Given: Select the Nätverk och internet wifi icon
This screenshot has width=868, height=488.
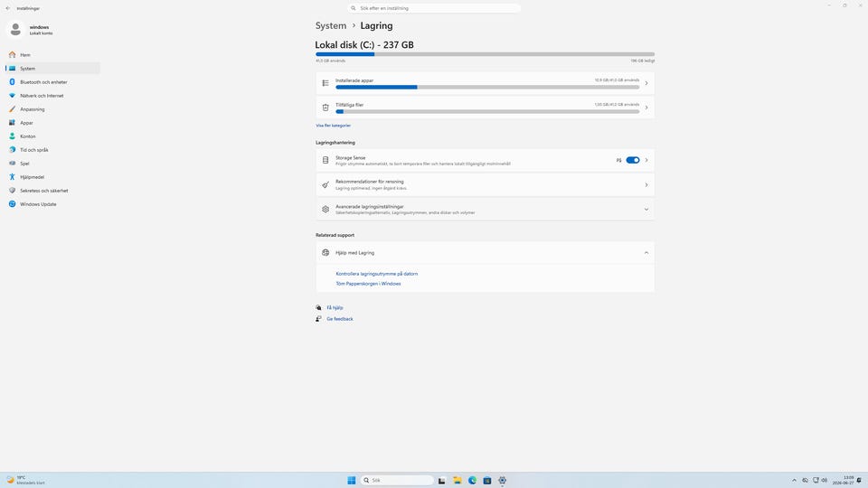Looking at the screenshot, I should click(12, 95).
